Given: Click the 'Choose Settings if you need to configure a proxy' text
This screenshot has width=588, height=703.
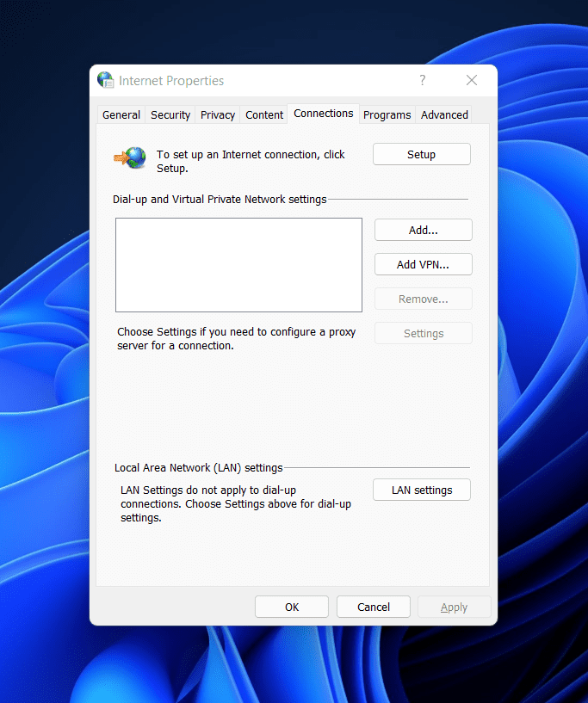Looking at the screenshot, I should [237, 338].
